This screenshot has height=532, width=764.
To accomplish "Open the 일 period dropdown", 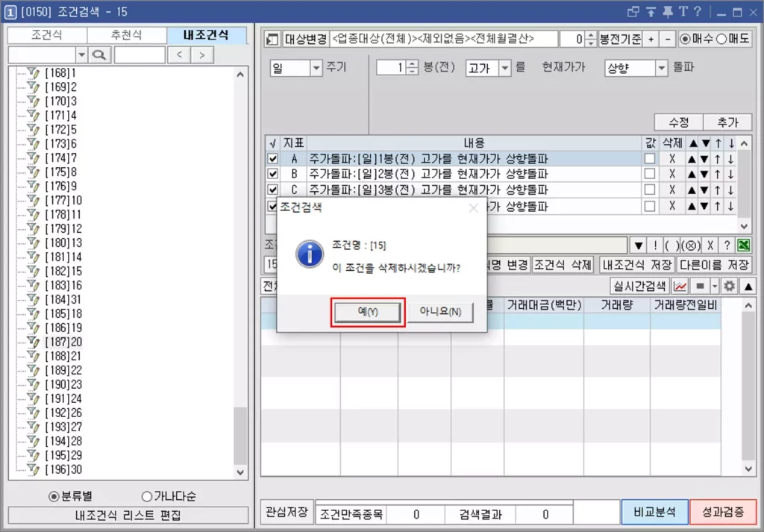I will [x=316, y=68].
